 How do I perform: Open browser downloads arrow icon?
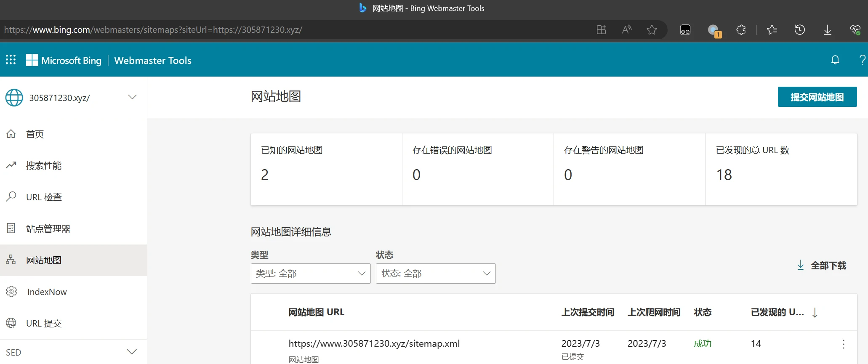(827, 30)
